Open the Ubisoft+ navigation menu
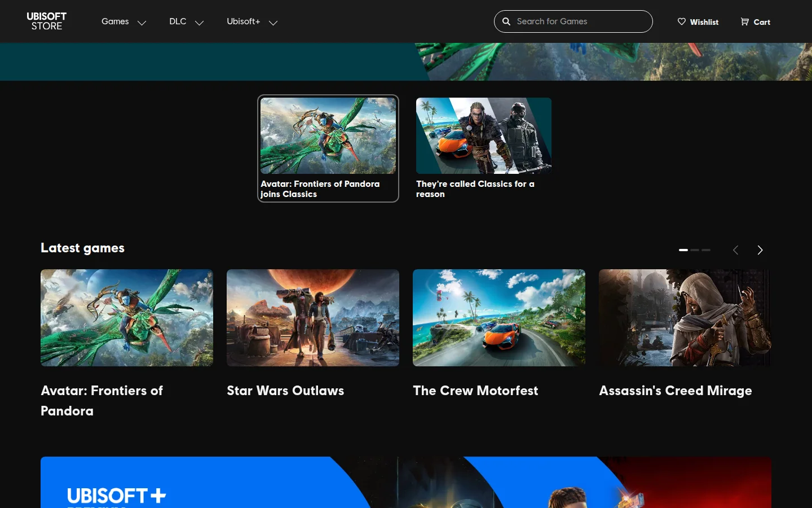 click(243, 21)
